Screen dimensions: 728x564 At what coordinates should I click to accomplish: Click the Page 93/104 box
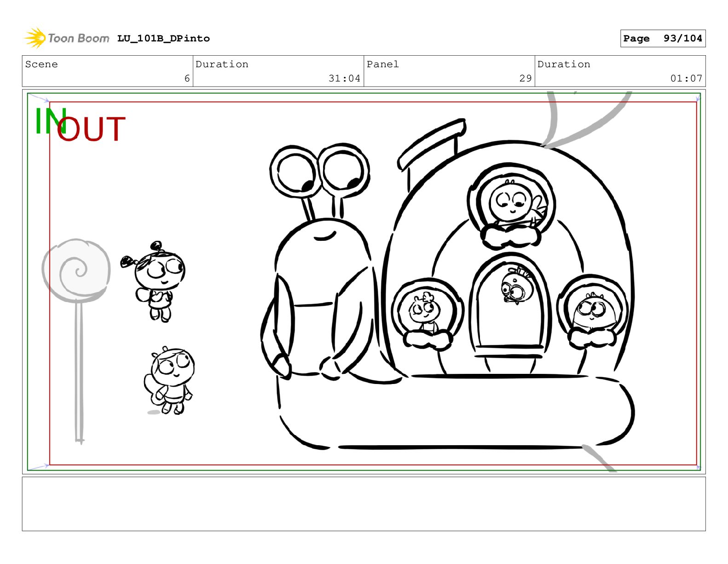663,39
